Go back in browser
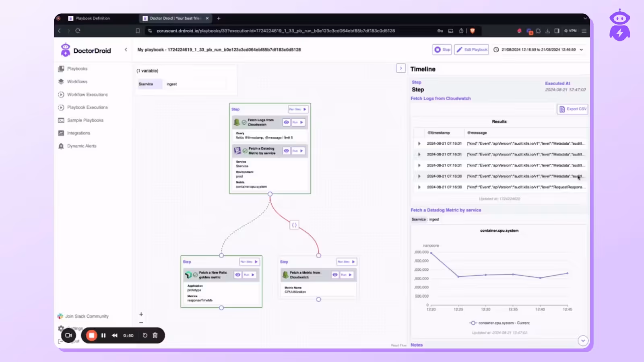Image resolution: width=644 pixels, height=362 pixels. point(60,31)
